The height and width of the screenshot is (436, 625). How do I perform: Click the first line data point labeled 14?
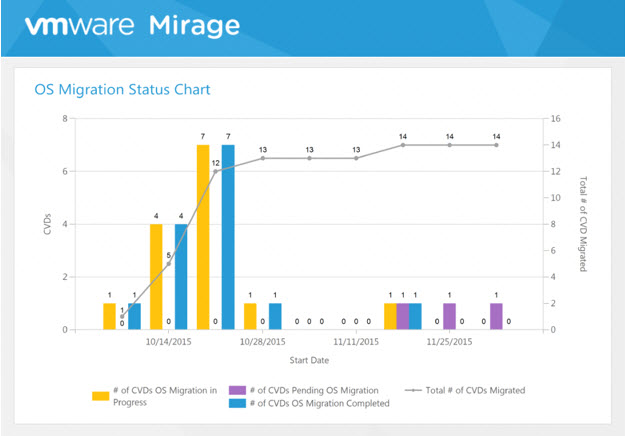click(403, 145)
